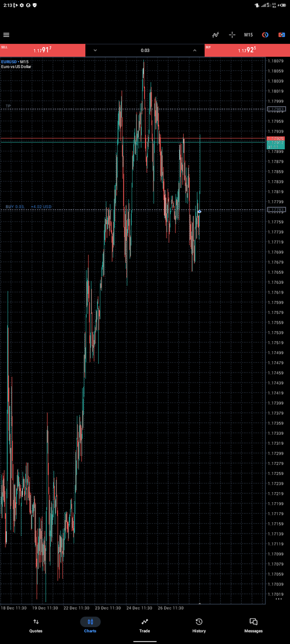This screenshot has width=290, height=644.
Task: Edit the 0.03 lot volume field
Action: tap(145, 50)
